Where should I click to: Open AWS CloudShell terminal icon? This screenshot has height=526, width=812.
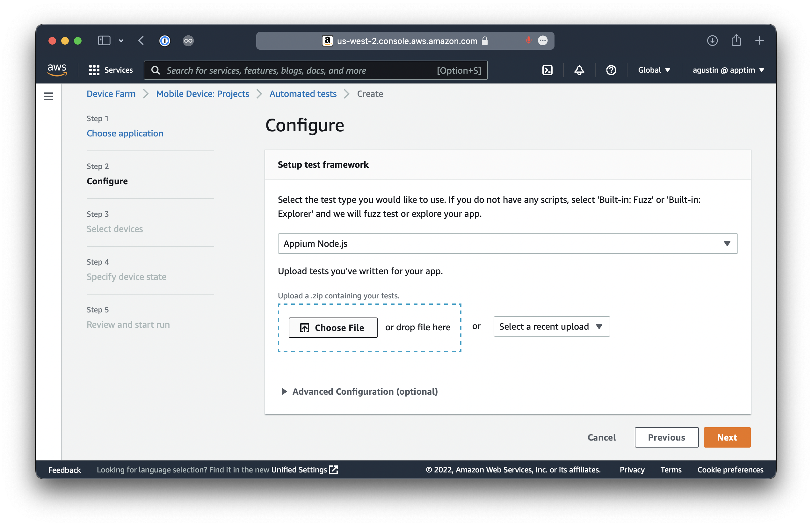pyautogui.click(x=547, y=70)
